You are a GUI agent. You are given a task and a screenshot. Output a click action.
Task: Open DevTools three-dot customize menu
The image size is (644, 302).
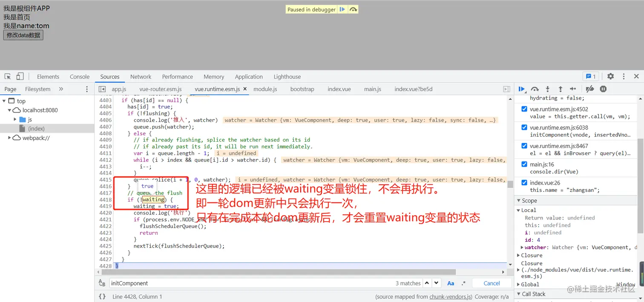click(624, 77)
